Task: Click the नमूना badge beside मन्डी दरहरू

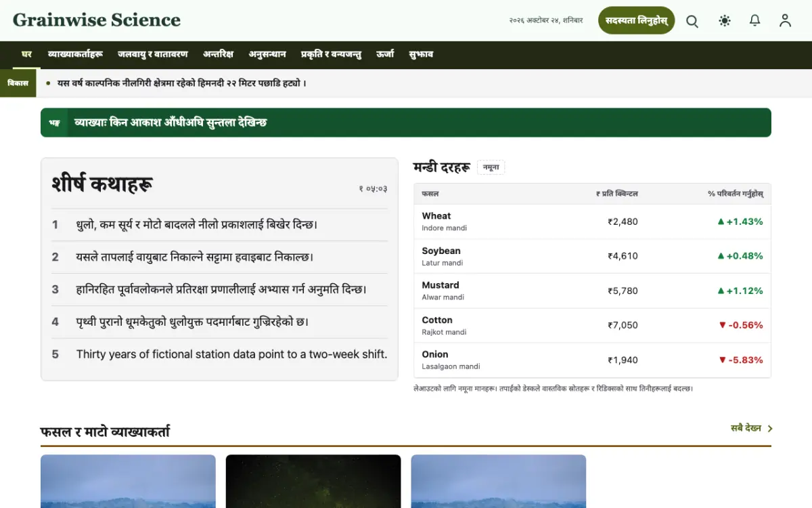Action: (491, 167)
